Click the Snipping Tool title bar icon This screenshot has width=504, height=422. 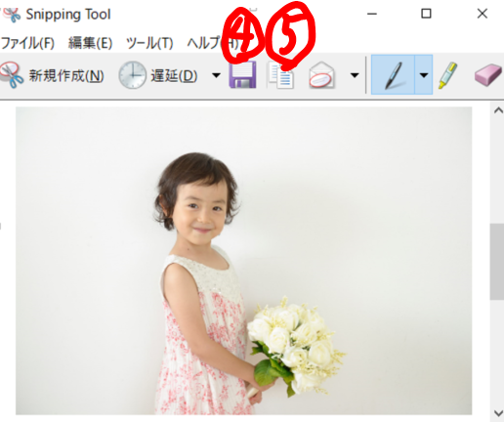tap(11, 15)
